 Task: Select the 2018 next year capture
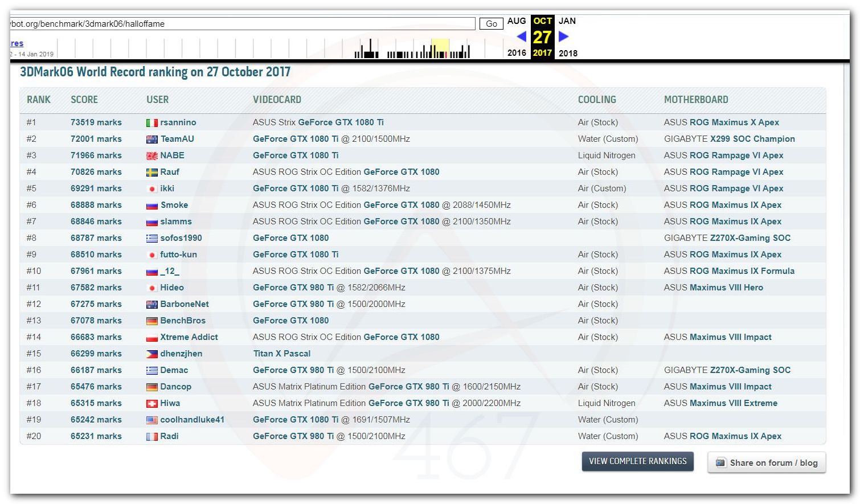[x=568, y=53]
